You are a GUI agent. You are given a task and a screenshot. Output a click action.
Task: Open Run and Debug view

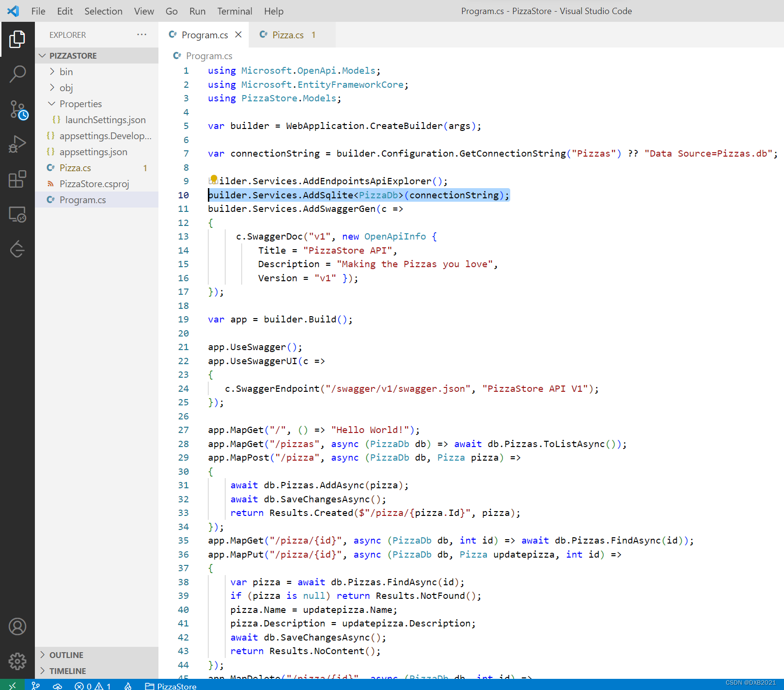[x=17, y=144]
